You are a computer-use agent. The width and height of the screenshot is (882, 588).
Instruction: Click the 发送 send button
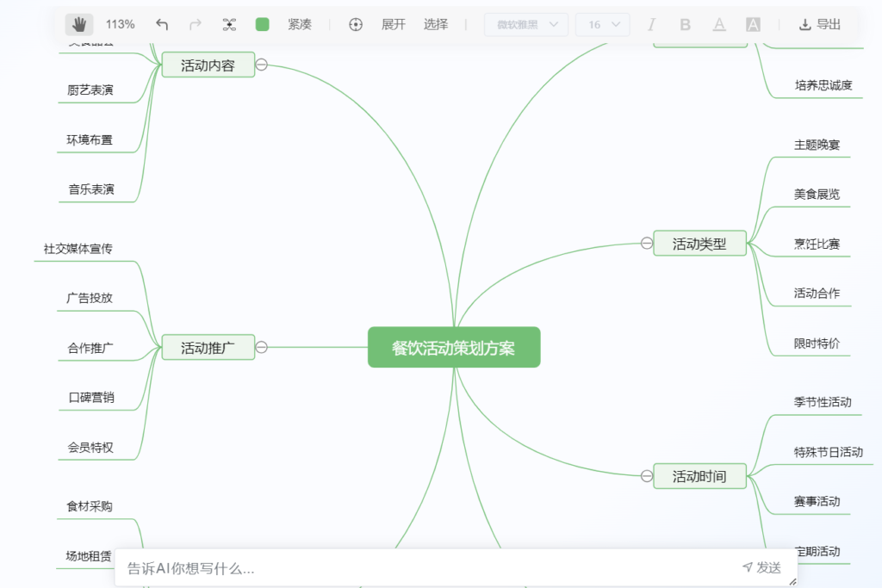click(761, 567)
